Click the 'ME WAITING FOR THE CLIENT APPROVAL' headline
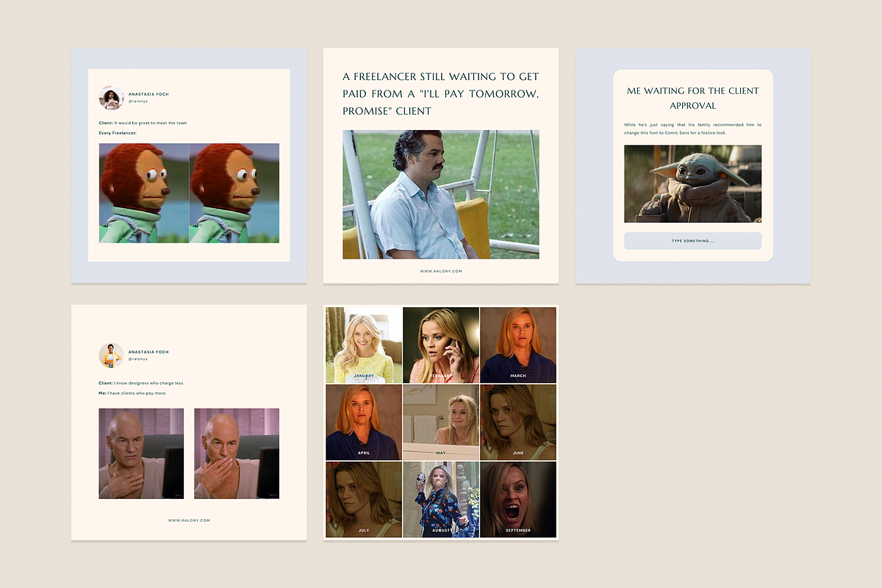882x588 pixels. click(692, 98)
